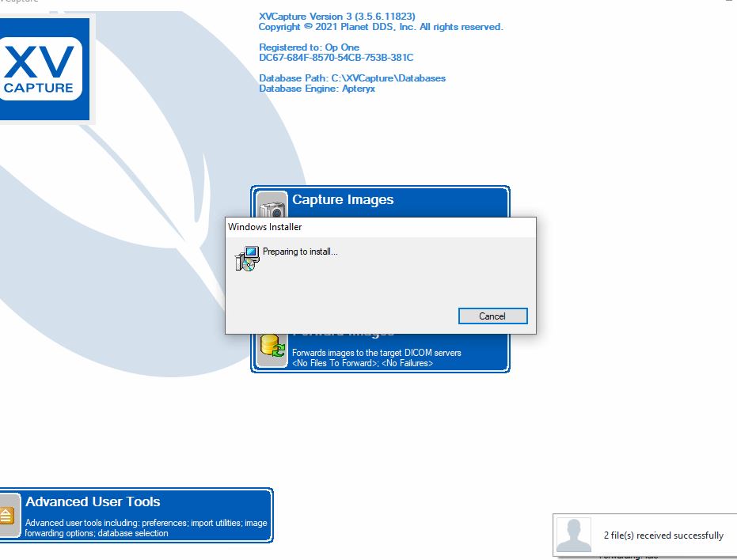Viewport: 737px width, 560px height.
Task: Click the 'Database Engine: Apteryx' text
Action: coord(317,89)
